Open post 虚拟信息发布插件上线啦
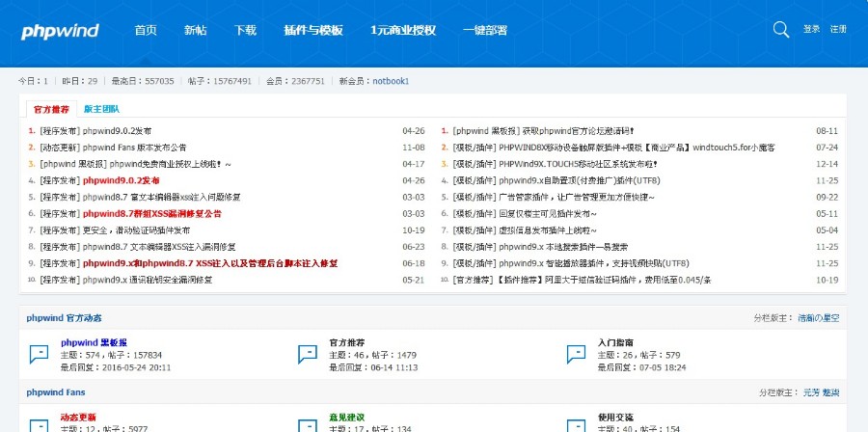This screenshot has width=868, height=432. point(548,230)
